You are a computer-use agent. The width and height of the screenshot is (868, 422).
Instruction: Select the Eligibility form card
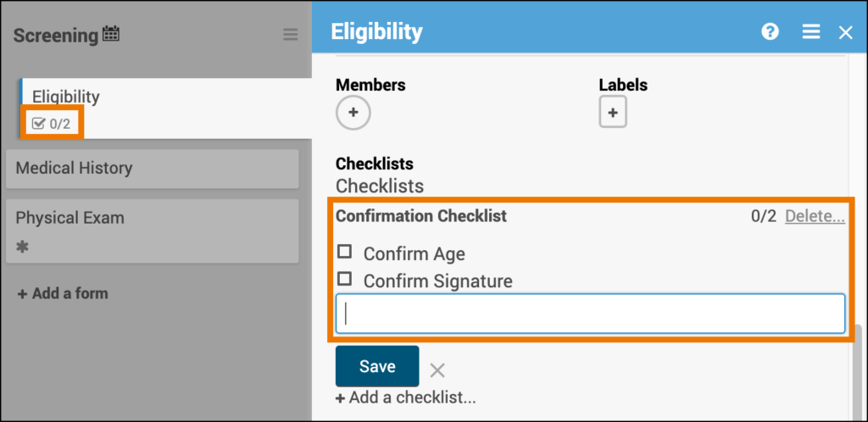tap(170, 97)
